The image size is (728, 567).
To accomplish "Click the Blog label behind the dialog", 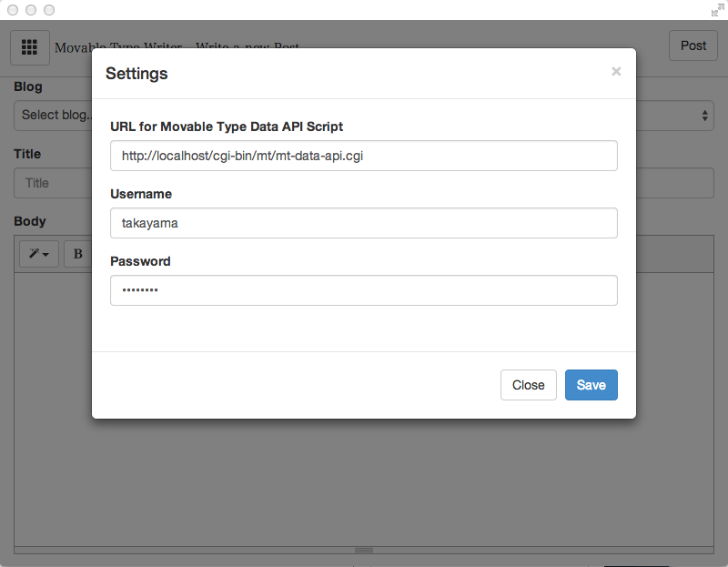I will [x=28, y=86].
